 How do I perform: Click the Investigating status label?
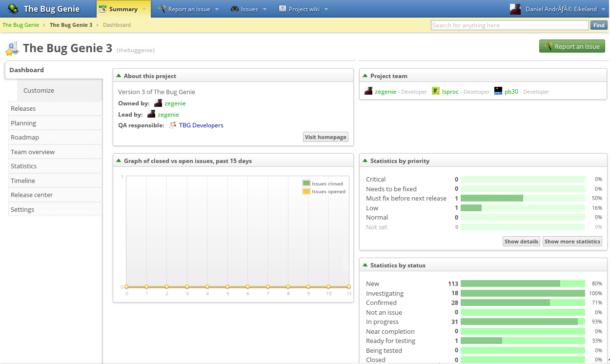pyautogui.click(x=385, y=293)
